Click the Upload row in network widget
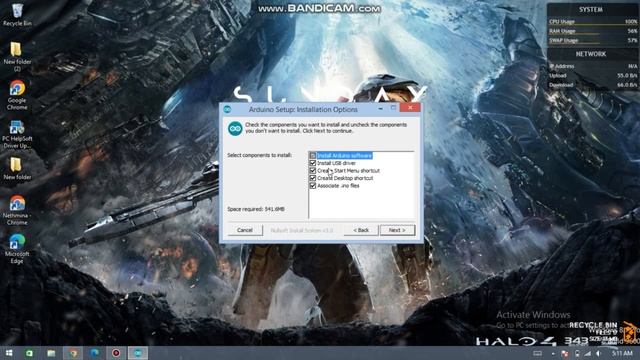Screen dimensions: 640x360 tap(593, 76)
